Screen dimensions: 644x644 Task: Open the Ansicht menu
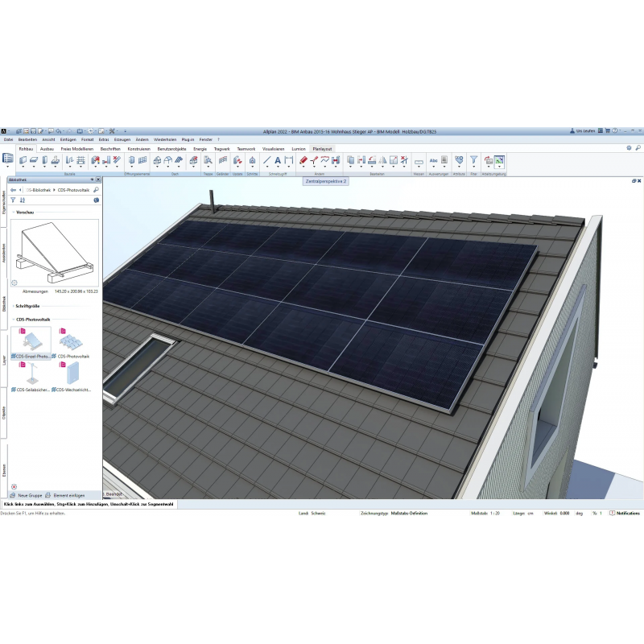(x=48, y=140)
